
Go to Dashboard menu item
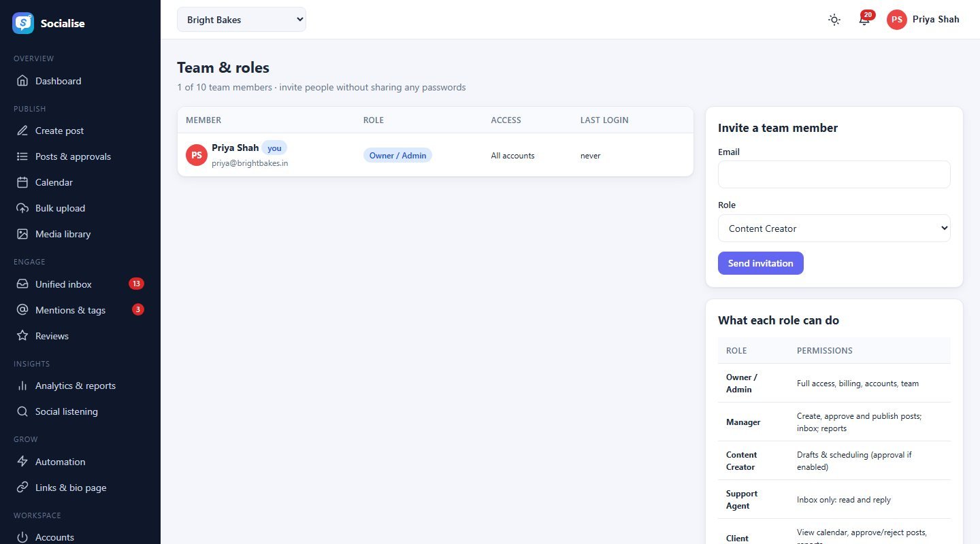coord(80,81)
